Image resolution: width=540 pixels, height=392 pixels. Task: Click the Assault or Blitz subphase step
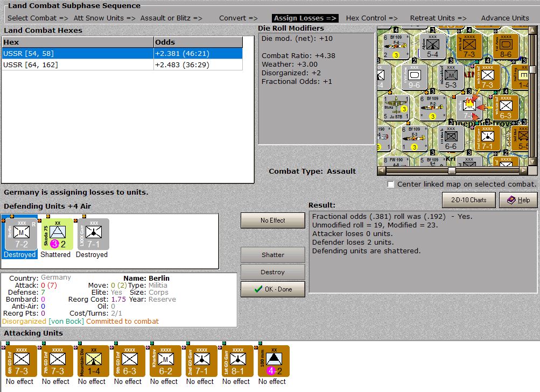click(171, 18)
